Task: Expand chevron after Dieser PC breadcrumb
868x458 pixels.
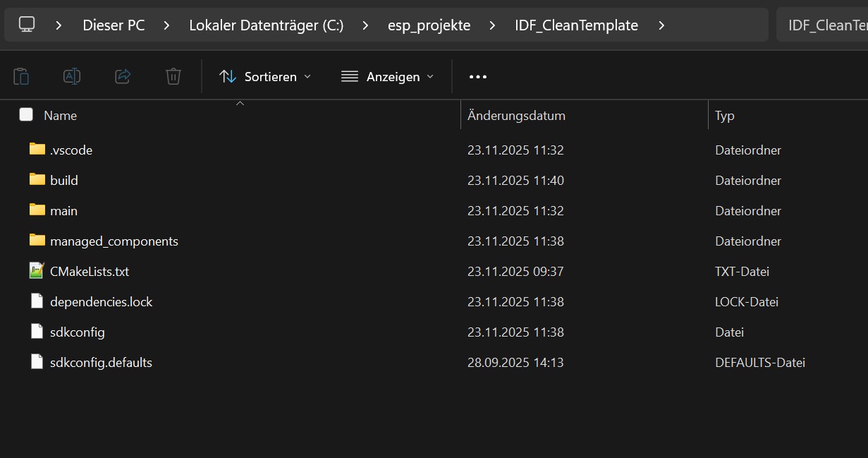Action: [166, 25]
